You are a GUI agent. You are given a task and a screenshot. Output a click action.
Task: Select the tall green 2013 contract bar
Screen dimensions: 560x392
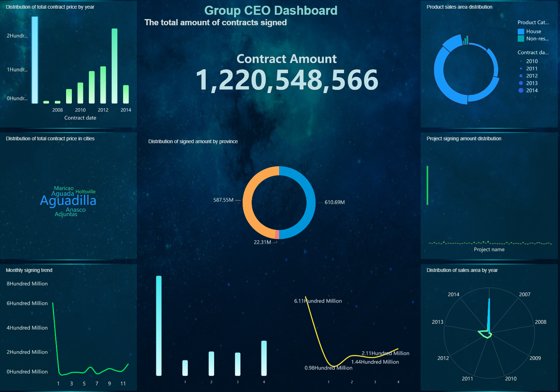click(x=114, y=66)
